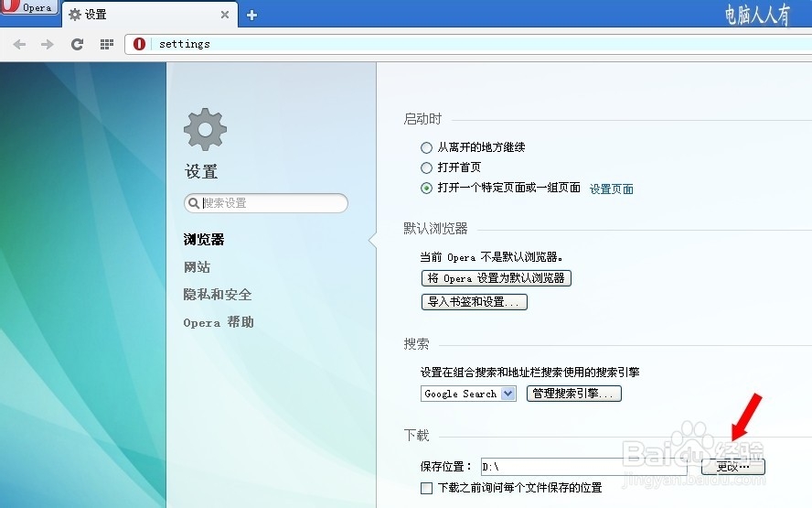812x508 pixels.
Task: Select 打开一个特定页面或一组页面 option
Action: point(426,188)
